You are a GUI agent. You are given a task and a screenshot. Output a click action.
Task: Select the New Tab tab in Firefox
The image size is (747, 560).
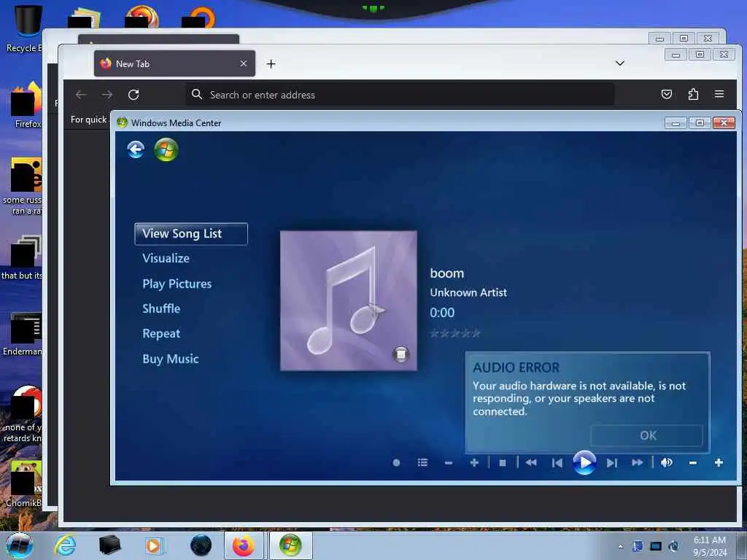tap(174, 64)
